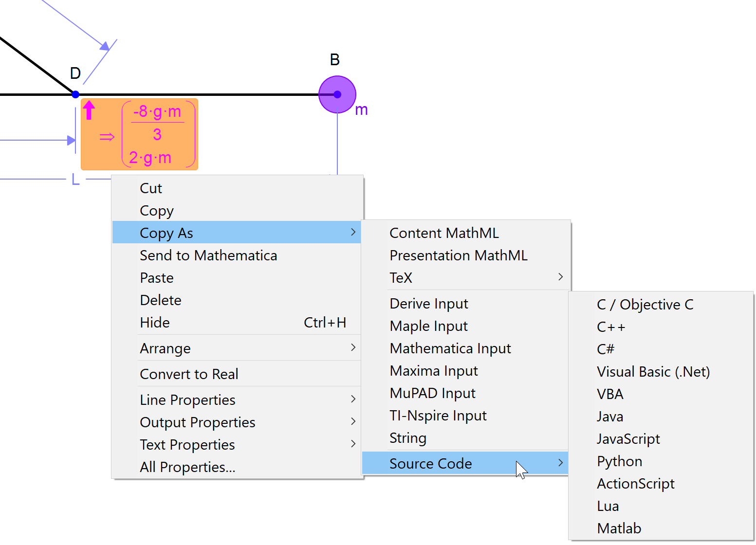This screenshot has width=756, height=545.
Task: Select the purple mass circle at B
Action: [337, 94]
